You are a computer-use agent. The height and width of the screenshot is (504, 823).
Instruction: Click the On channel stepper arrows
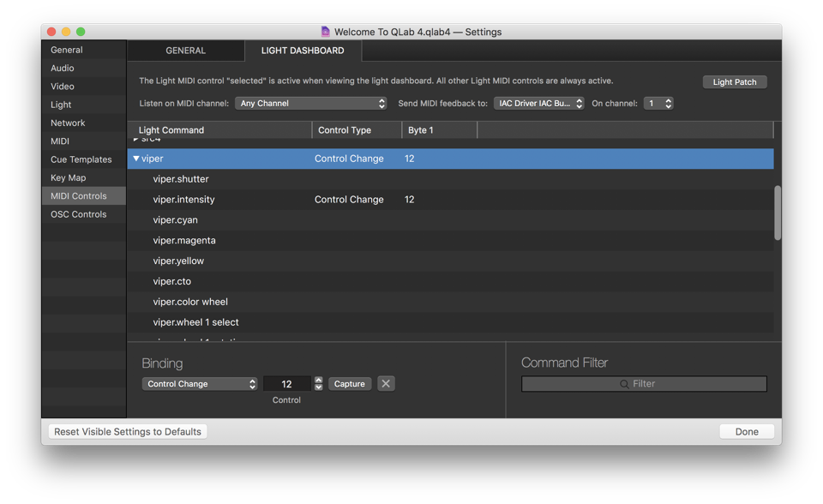pyautogui.click(x=669, y=104)
